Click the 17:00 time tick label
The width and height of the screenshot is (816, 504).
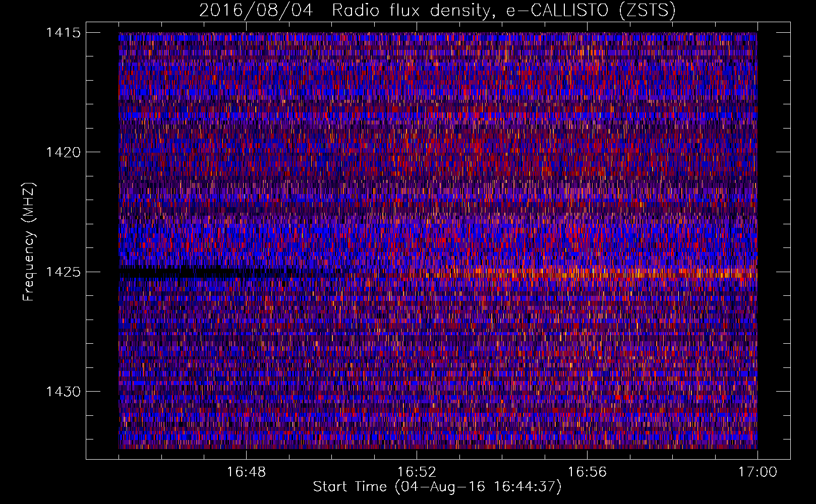[757, 472]
